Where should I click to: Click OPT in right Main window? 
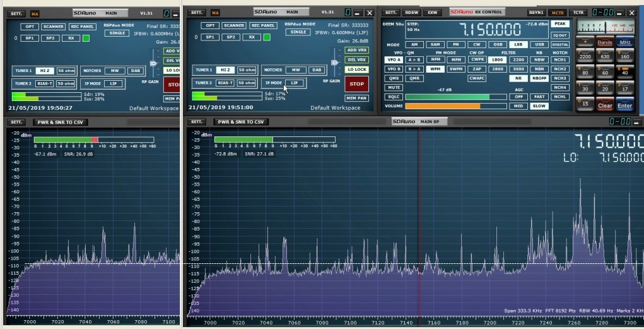210,25
